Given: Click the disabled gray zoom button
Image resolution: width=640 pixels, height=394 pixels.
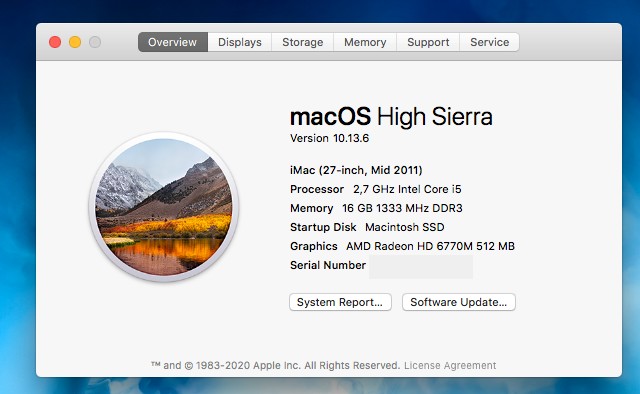Looking at the screenshot, I should (x=95, y=42).
